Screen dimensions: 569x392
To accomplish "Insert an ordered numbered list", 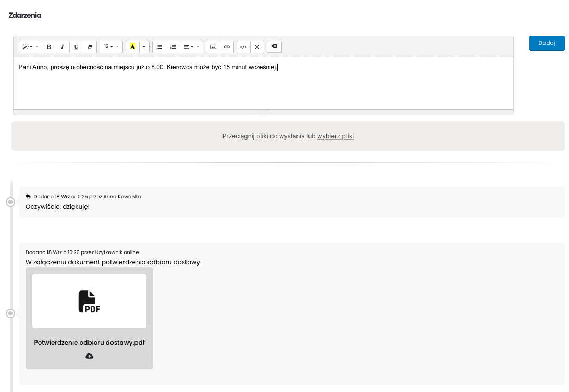I will point(173,47).
